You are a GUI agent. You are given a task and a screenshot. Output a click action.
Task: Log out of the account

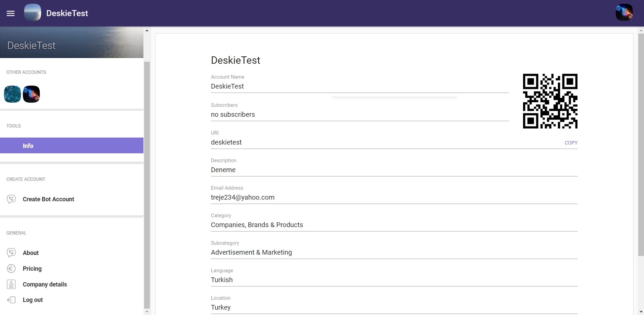[x=33, y=300]
